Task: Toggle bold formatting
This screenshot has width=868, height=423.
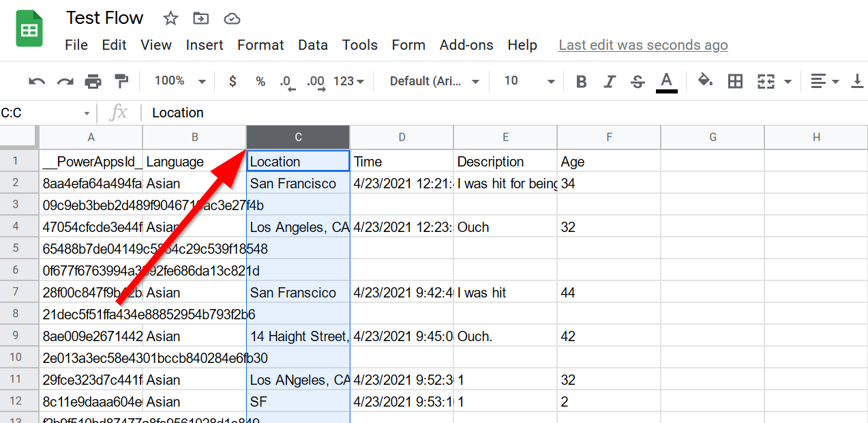Action: pyautogui.click(x=582, y=82)
